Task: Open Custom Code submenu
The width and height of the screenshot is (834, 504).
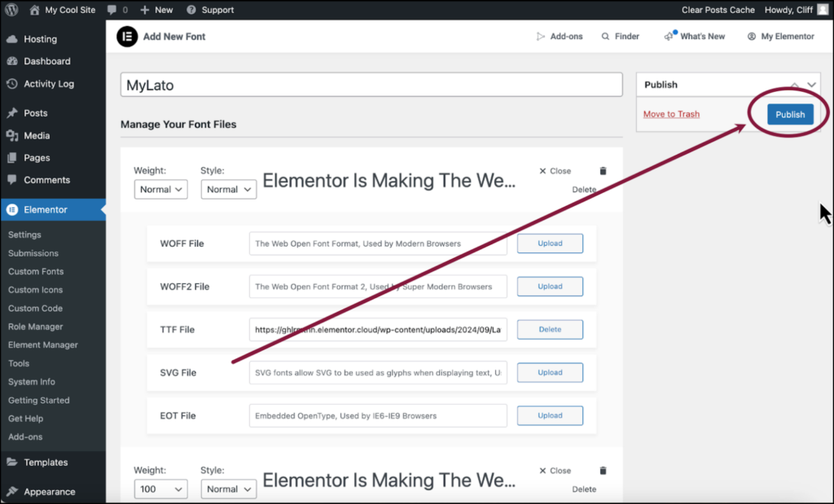Action: tap(35, 309)
